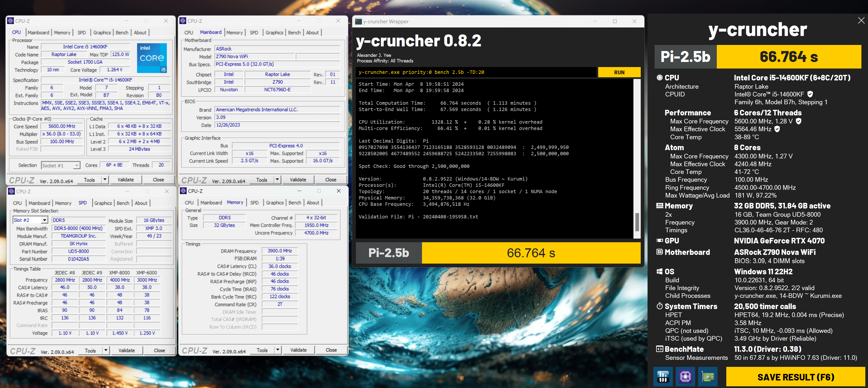Minimize the y-cruncher Wrapper window
The image size is (868, 388).
pos(595,21)
